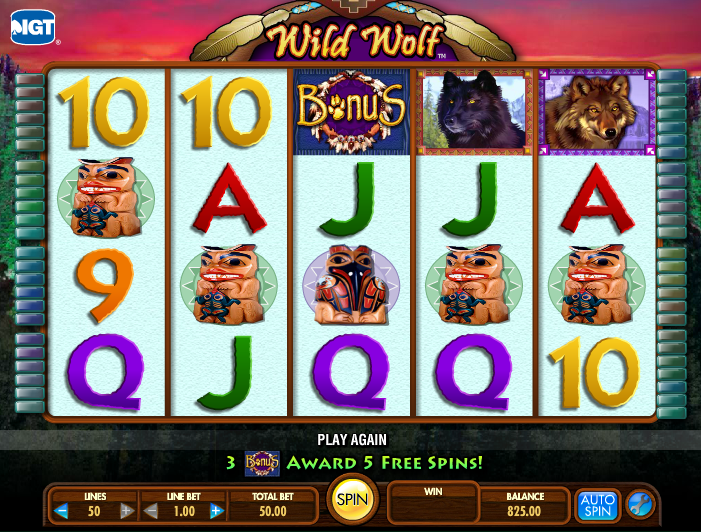The height and width of the screenshot is (532, 701).
Task: Increase lines with the plus arrow
Action: [127, 511]
